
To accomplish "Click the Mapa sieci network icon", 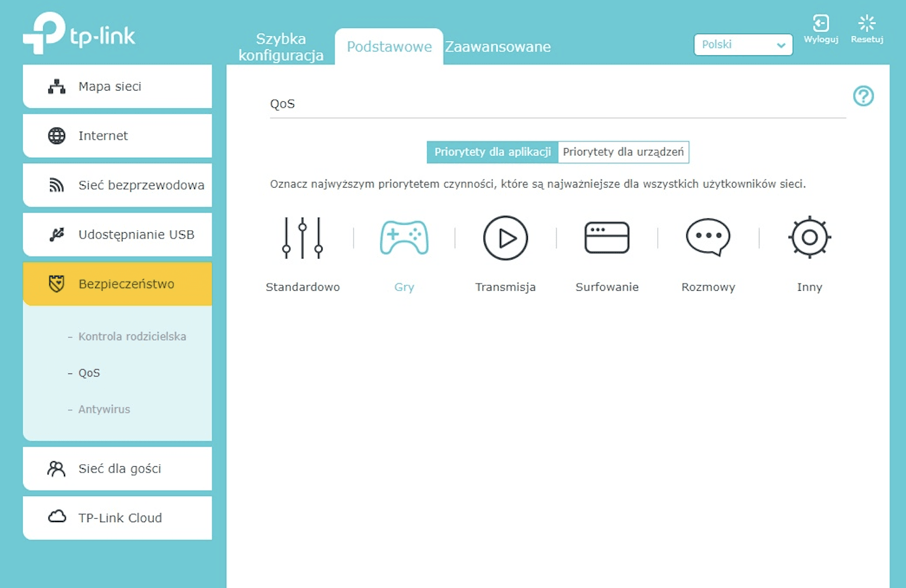I will tap(57, 87).
